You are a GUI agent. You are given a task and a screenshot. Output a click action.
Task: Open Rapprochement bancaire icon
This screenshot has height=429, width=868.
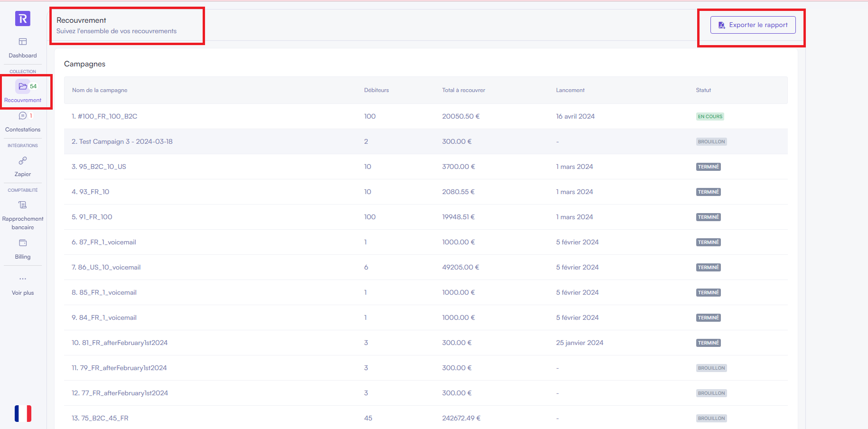tap(23, 205)
